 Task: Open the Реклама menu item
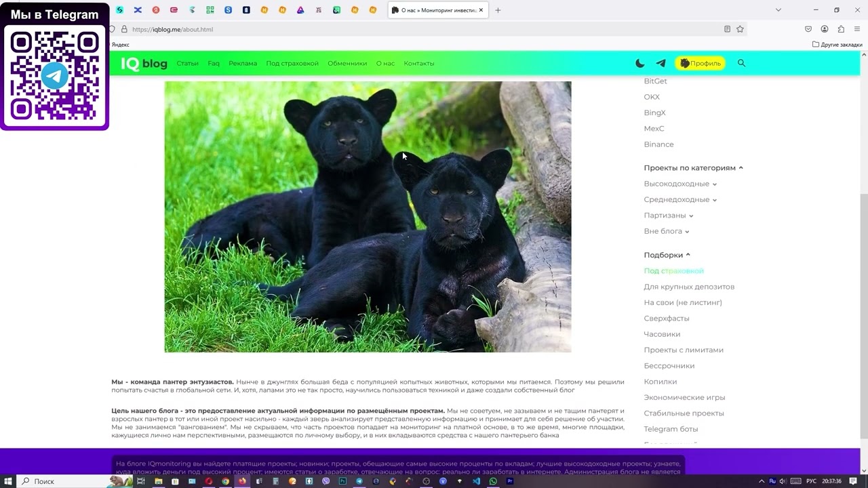243,63
